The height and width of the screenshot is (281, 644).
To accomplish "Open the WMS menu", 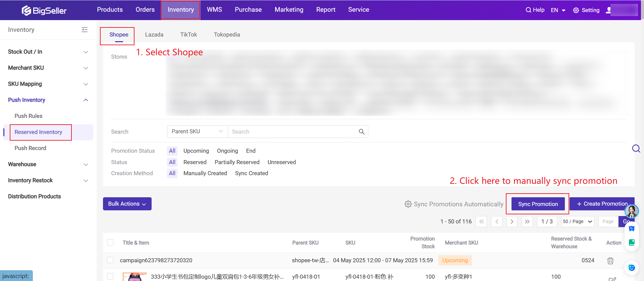I will (214, 10).
